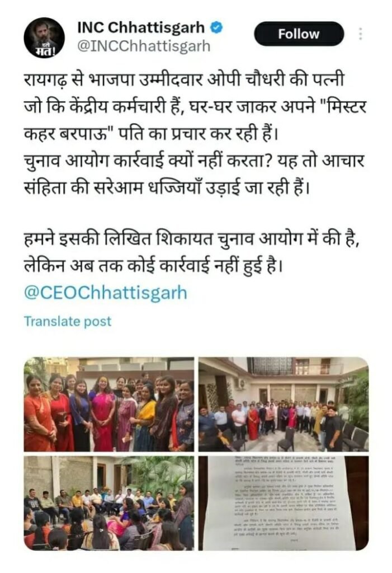Click the INC Chhattisgarh display name
This screenshot has height=573, width=392.
click(x=141, y=27)
